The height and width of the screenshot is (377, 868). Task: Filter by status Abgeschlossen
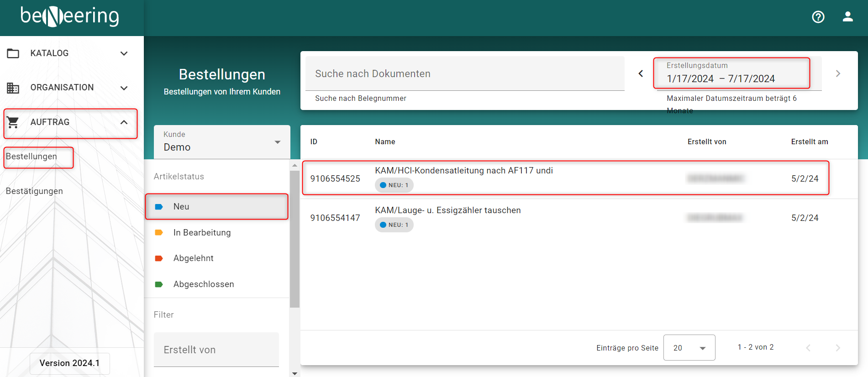pos(203,284)
